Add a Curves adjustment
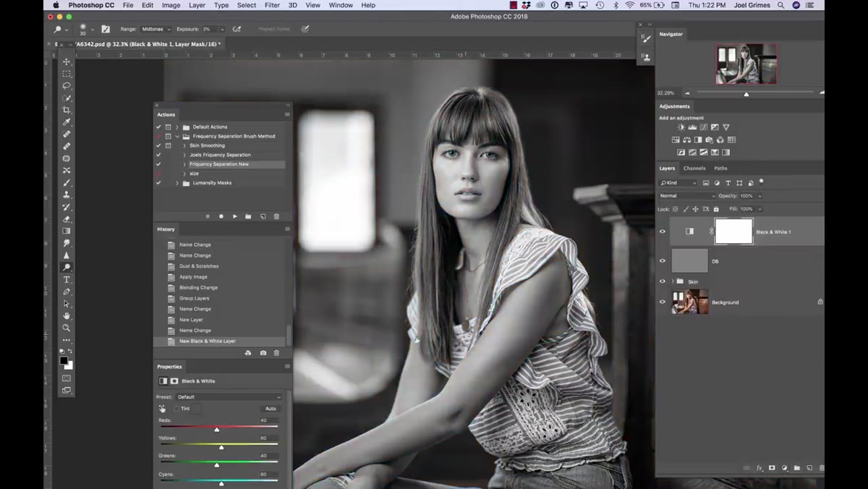 point(703,127)
